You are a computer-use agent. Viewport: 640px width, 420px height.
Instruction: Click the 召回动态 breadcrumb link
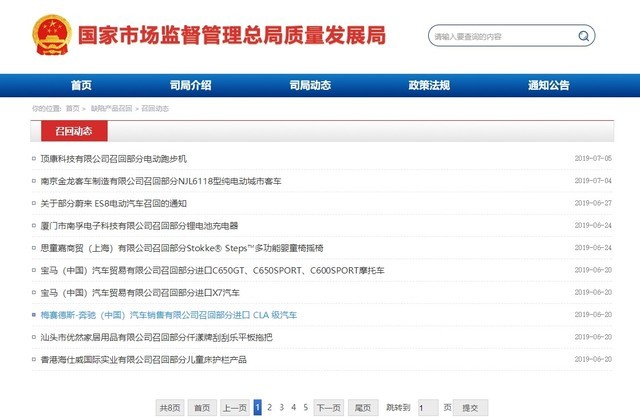coord(155,109)
